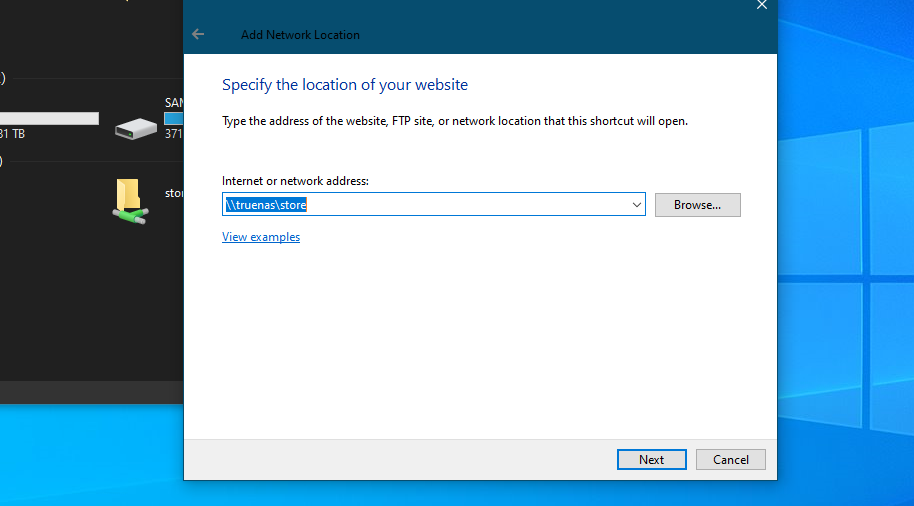The image size is (914, 506).
Task: Click the blue usage bar under SAM drive
Action: tap(173, 118)
